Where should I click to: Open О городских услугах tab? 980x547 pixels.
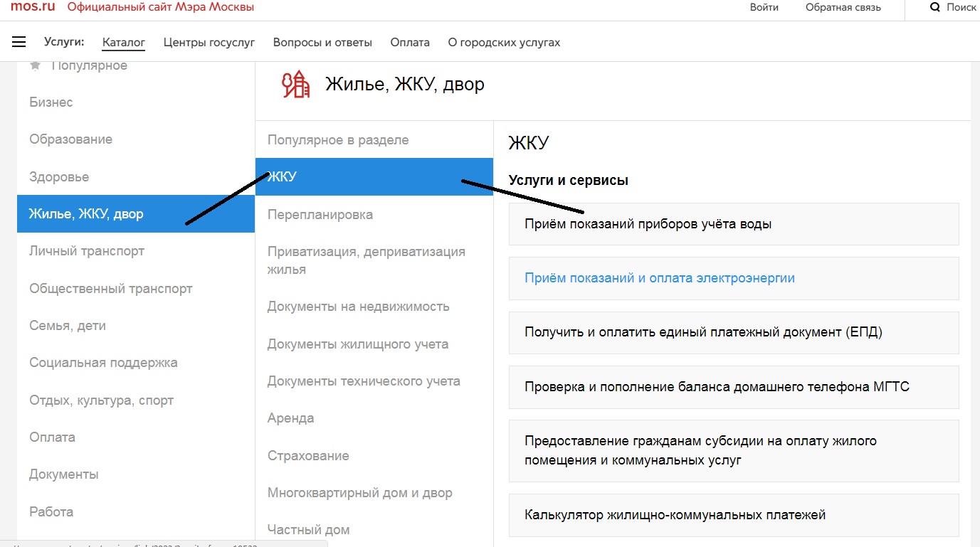click(x=504, y=42)
